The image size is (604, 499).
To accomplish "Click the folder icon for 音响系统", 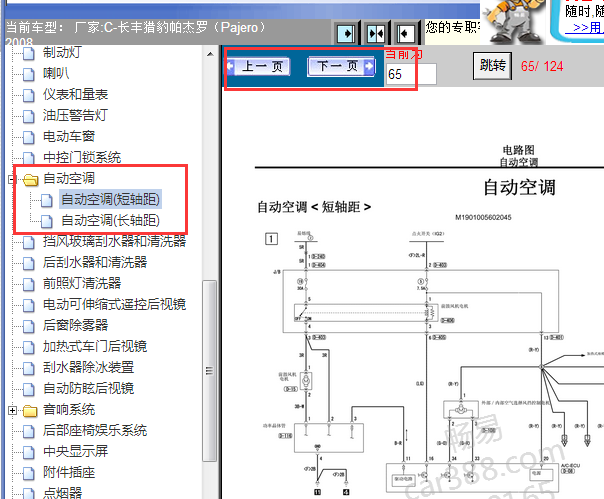I will point(30,411).
